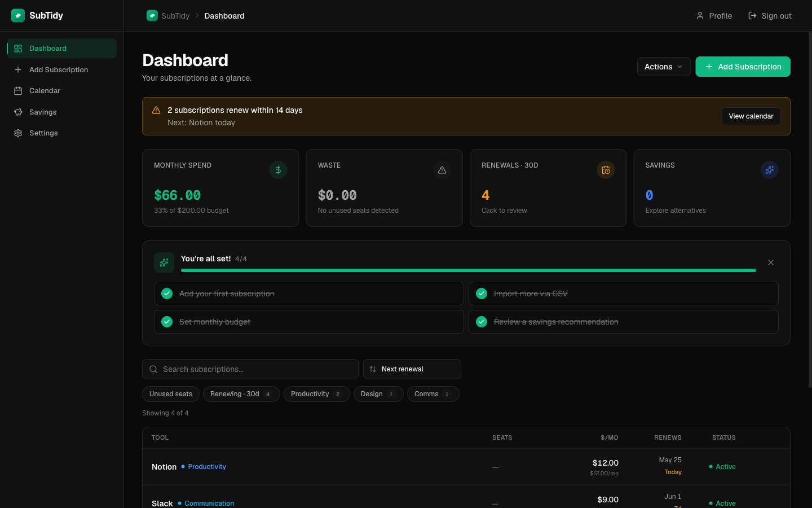Image resolution: width=812 pixels, height=508 pixels.
Task: Toggle the Comms filter chip
Action: coord(433,394)
